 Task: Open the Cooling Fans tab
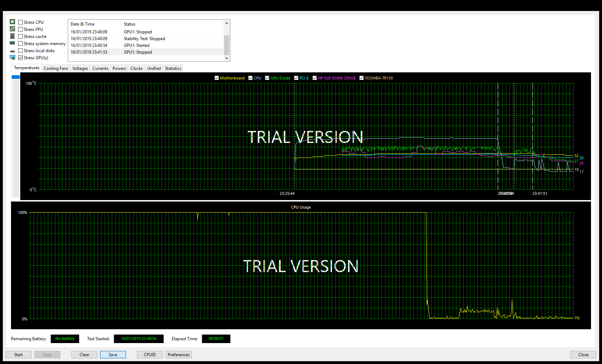56,68
